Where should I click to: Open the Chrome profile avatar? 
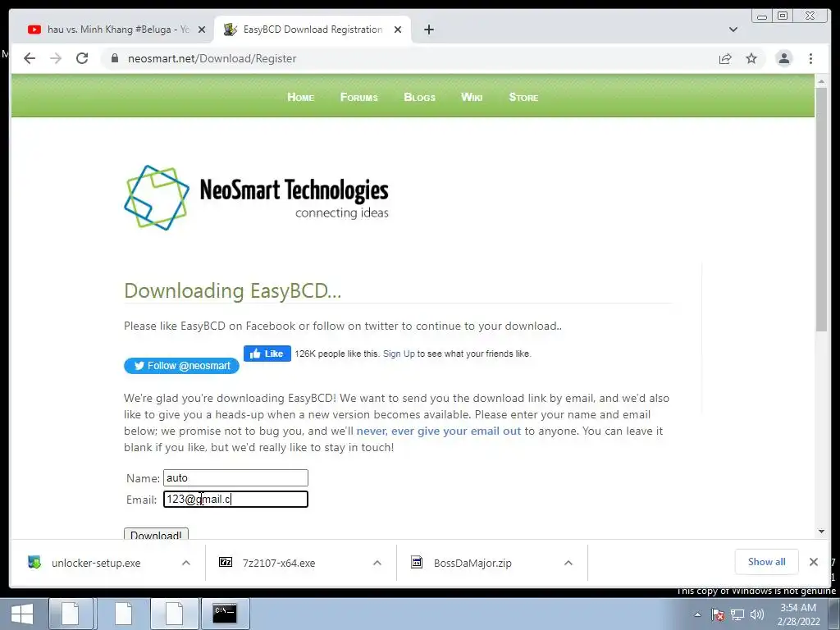click(x=783, y=58)
